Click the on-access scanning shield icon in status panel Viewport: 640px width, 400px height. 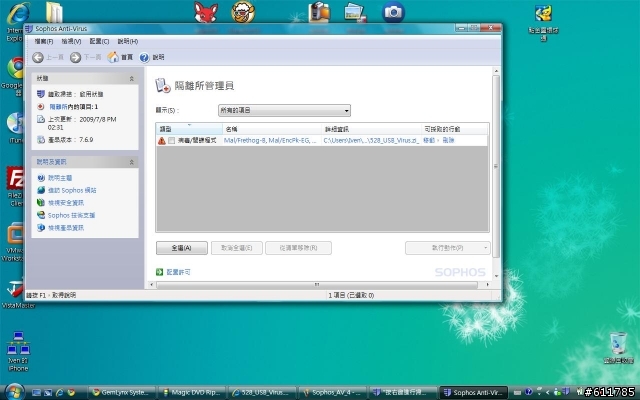[x=40, y=94]
